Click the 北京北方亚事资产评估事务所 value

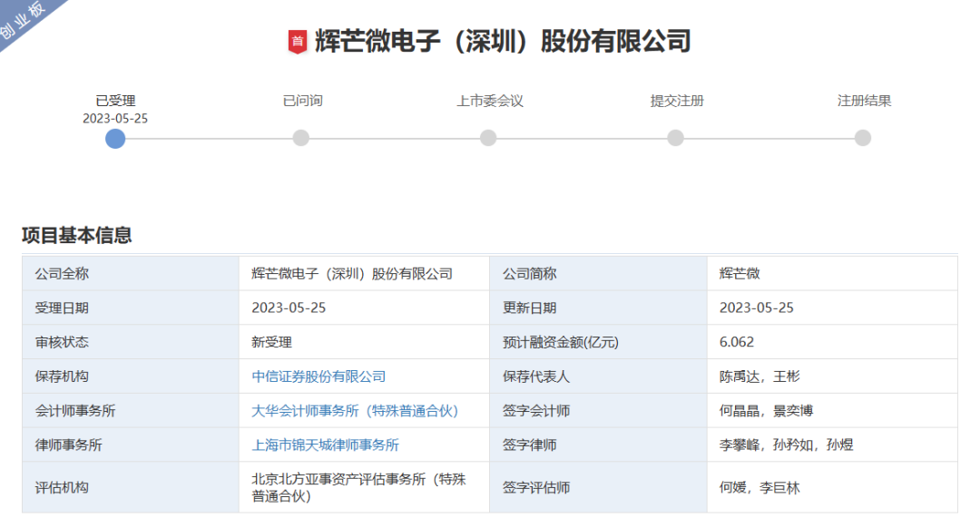tap(358, 488)
